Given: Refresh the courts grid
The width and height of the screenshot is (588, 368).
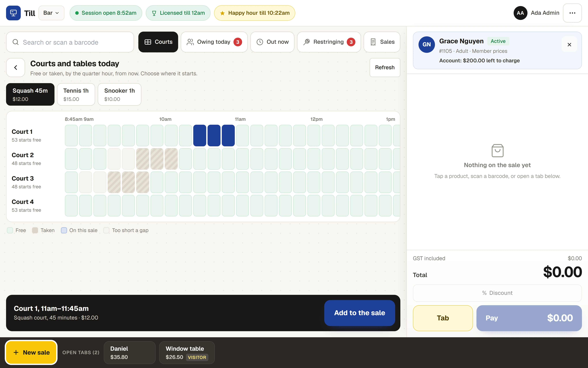Looking at the screenshot, I should pyautogui.click(x=385, y=67).
